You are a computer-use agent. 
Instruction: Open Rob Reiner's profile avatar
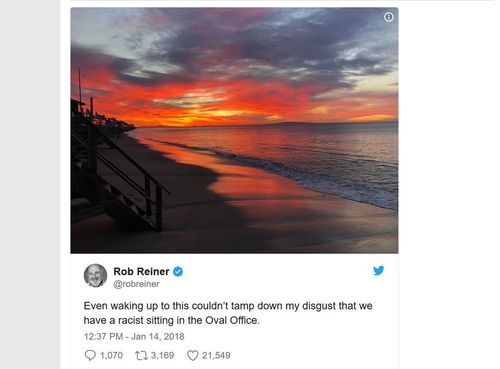[x=95, y=276]
